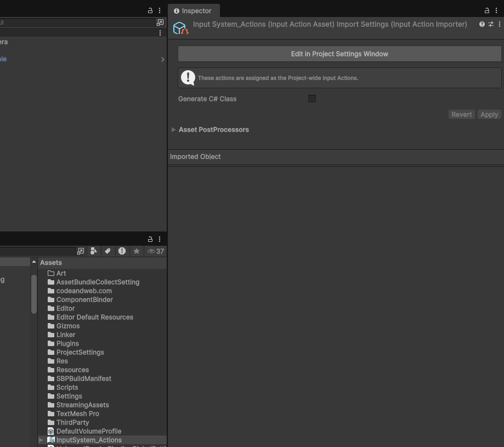Click the Revert button

461,115
